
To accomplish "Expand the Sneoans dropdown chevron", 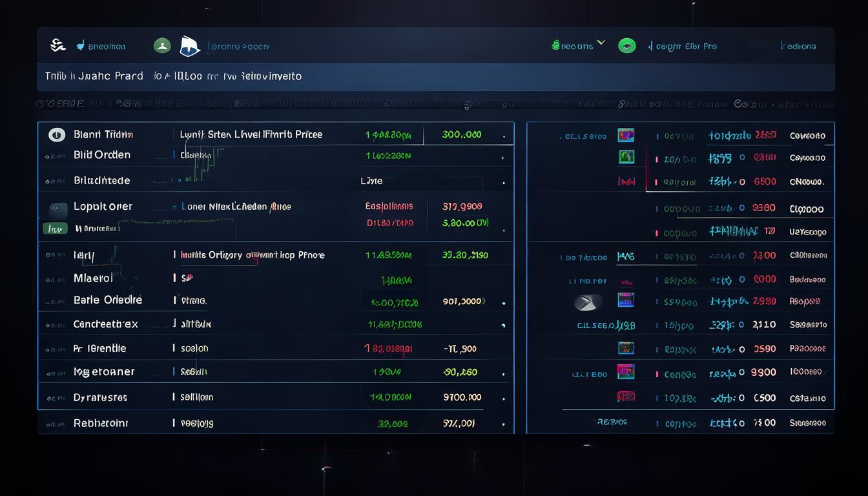I will (601, 43).
